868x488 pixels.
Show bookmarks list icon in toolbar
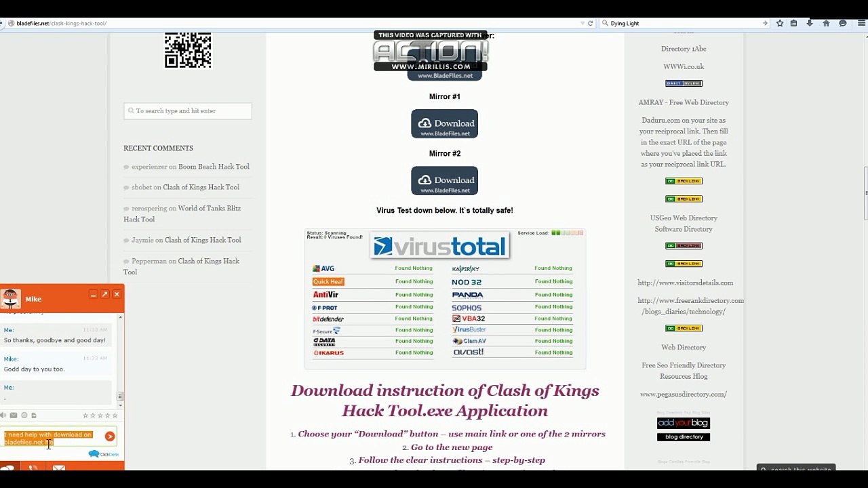click(x=795, y=23)
